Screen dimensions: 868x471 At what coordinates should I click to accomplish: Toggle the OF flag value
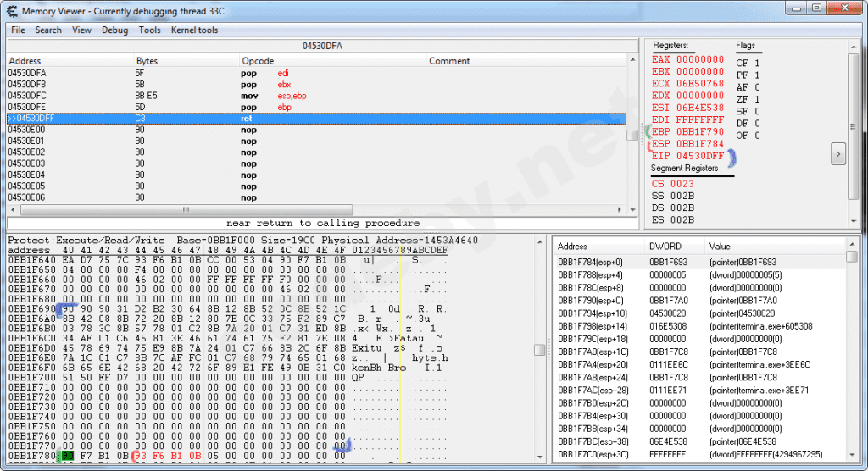(x=748, y=136)
